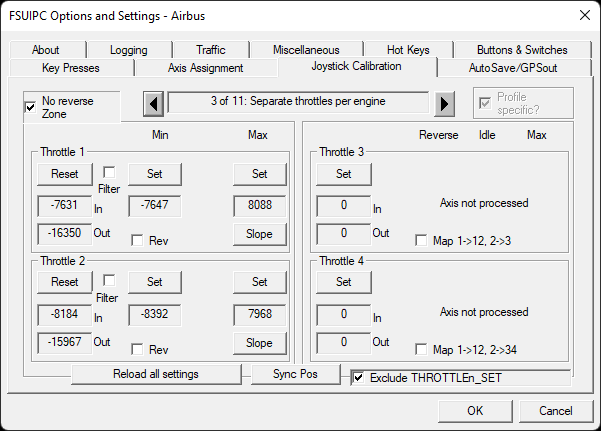Click Reset for Throttle 2
This screenshot has width=601, height=431.
click(64, 282)
